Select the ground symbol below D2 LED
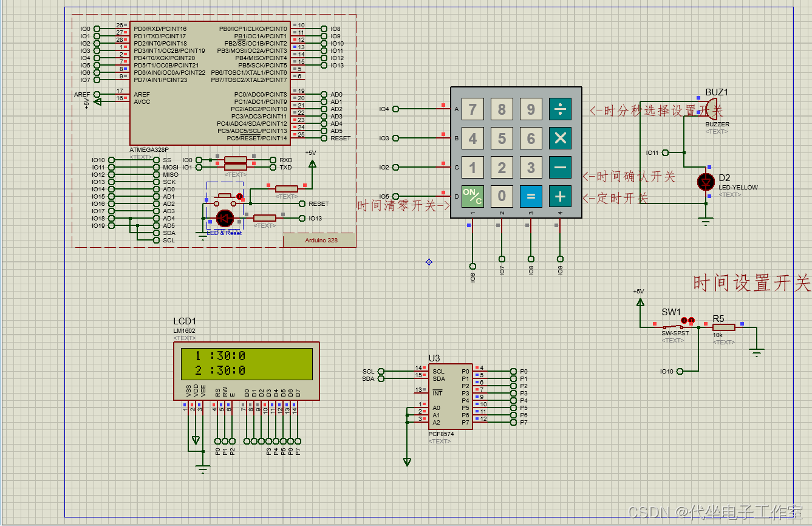Image resolution: width=812 pixels, height=526 pixels. pyautogui.click(x=705, y=222)
